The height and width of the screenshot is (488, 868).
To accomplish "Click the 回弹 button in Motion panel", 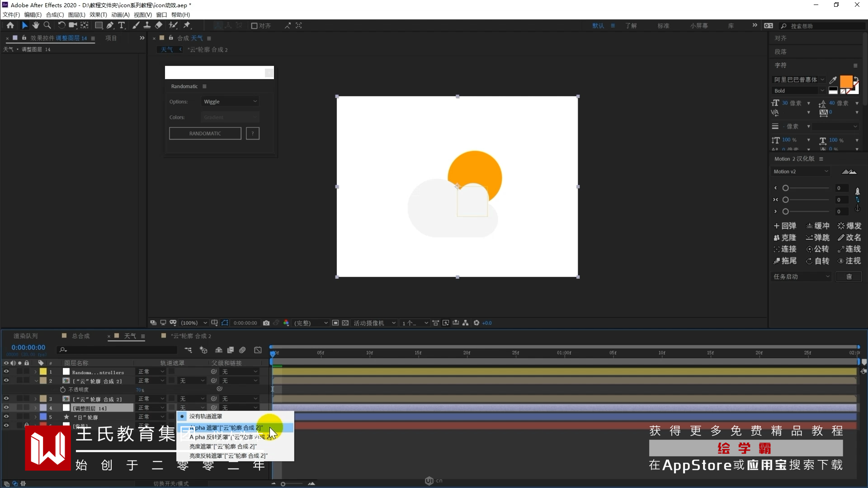I will [785, 226].
